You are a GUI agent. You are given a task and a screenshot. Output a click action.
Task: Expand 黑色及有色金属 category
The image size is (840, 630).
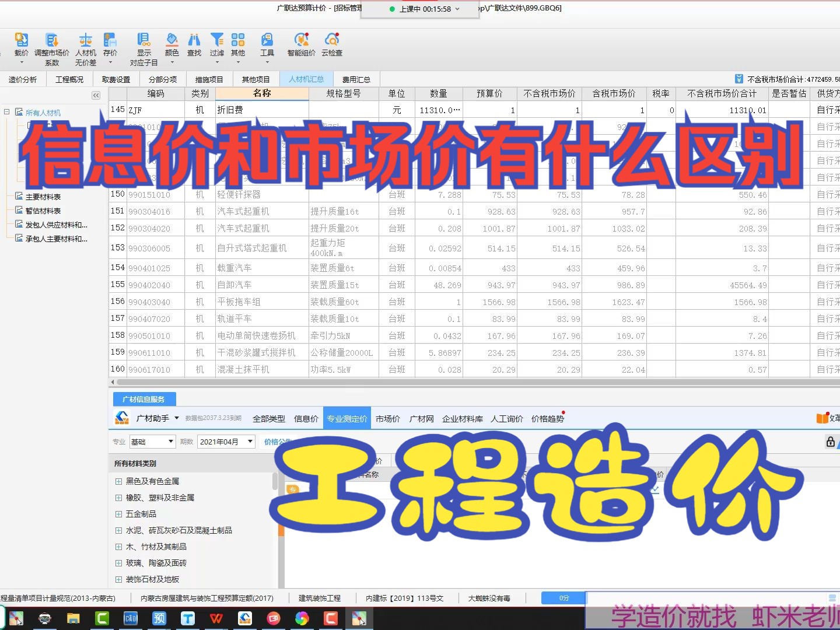(118, 481)
